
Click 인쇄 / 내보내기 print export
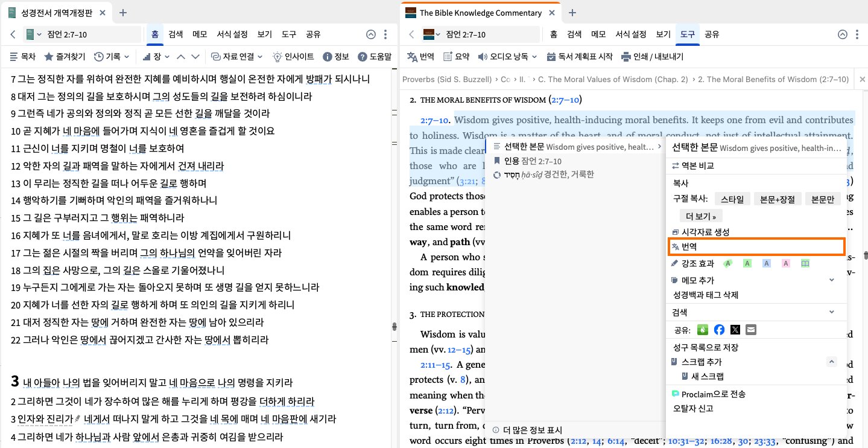pyautogui.click(x=652, y=57)
